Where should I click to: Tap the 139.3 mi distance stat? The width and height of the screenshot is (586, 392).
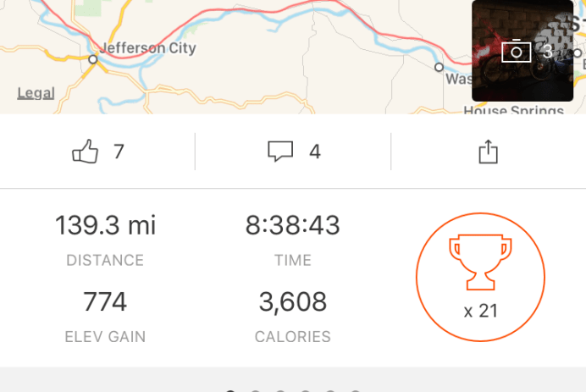tap(105, 225)
